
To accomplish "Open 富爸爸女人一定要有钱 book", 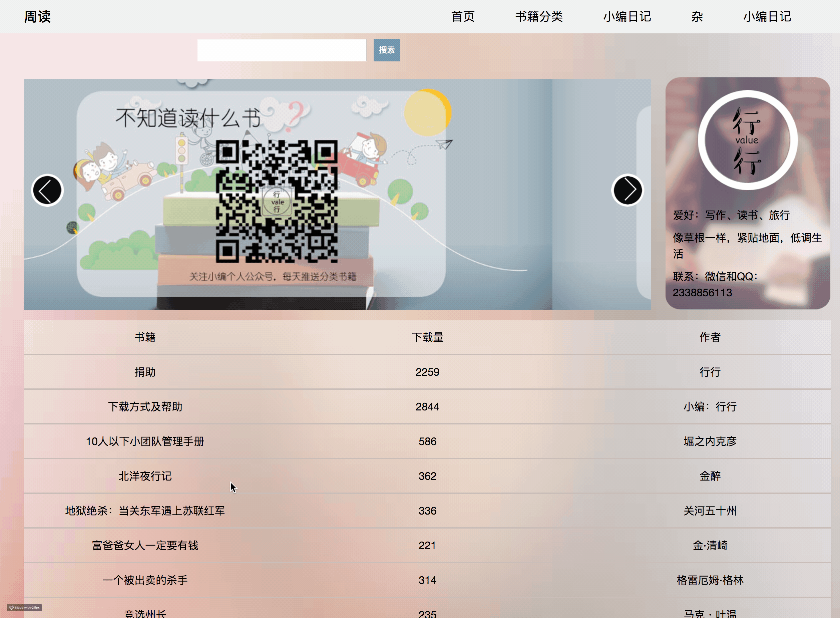I will (145, 546).
